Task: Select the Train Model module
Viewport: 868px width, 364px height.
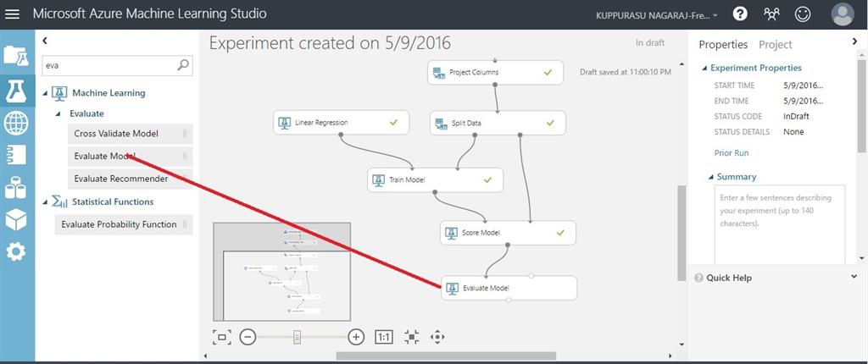Action: click(435, 179)
